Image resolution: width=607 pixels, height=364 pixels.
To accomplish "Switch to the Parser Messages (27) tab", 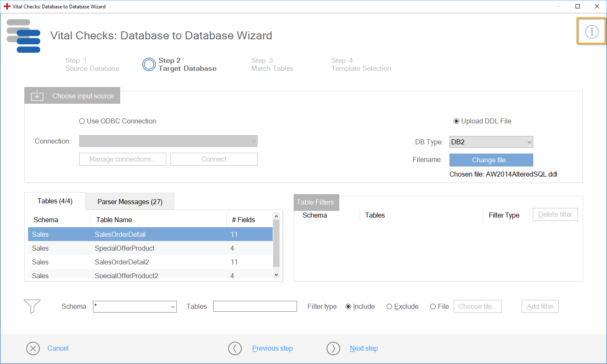I will 130,202.
